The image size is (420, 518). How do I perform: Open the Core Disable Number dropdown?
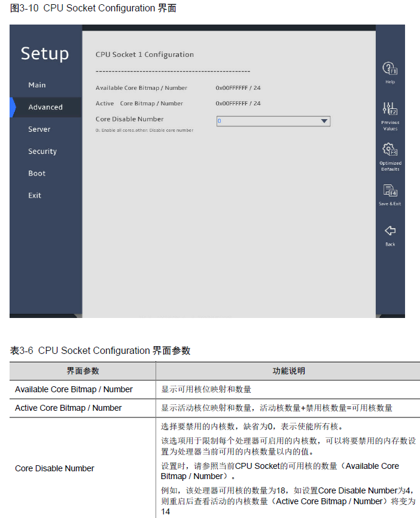[273, 121]
